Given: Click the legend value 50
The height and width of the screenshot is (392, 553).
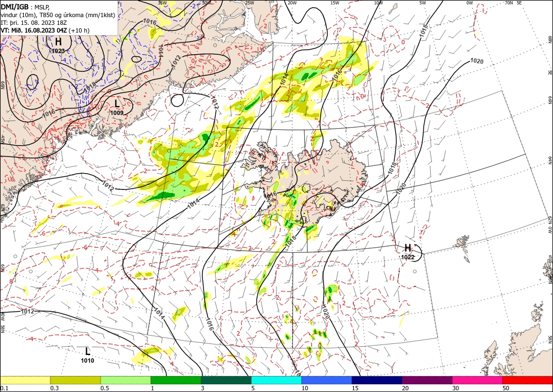Looking at the screenshot, I should (x=505, y=388).
